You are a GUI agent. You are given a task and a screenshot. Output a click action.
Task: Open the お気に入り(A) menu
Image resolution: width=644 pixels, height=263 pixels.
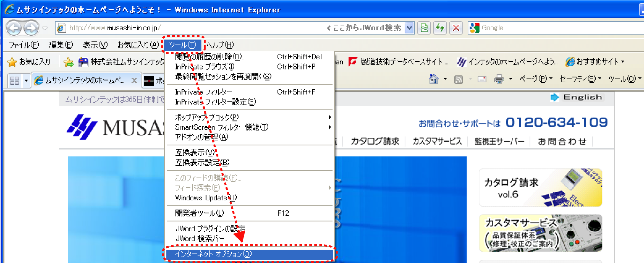tap(138, 45)
